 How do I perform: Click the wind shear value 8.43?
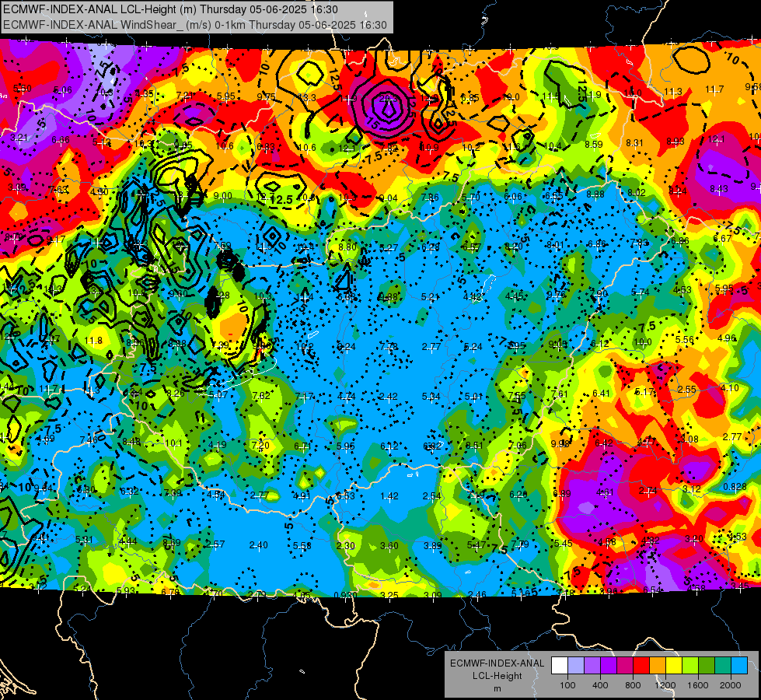pyautogui.click(x=719, y=188)
